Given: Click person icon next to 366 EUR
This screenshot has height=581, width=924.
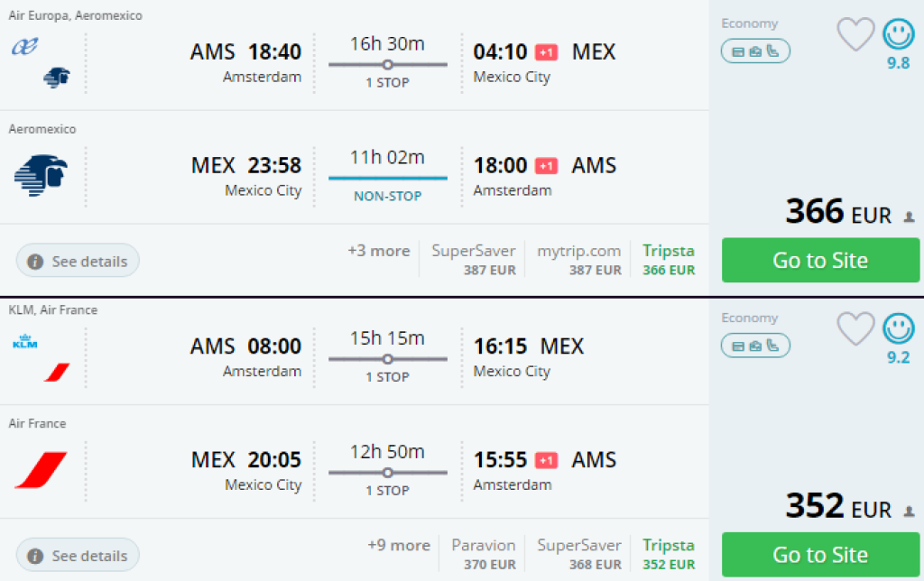Looking at the screenshot, I should point(909,217).
